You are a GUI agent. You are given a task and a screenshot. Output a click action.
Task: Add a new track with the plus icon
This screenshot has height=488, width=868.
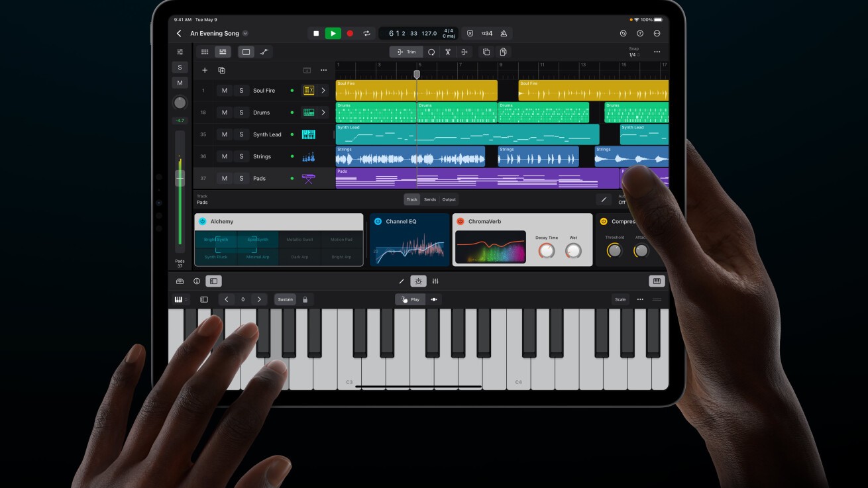click(205, 70)
